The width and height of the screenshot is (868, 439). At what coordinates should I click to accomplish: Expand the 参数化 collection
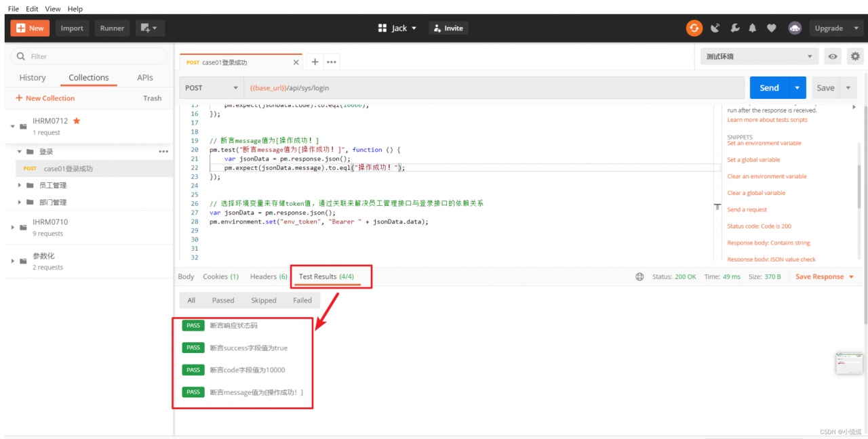(x=13, y=261)
